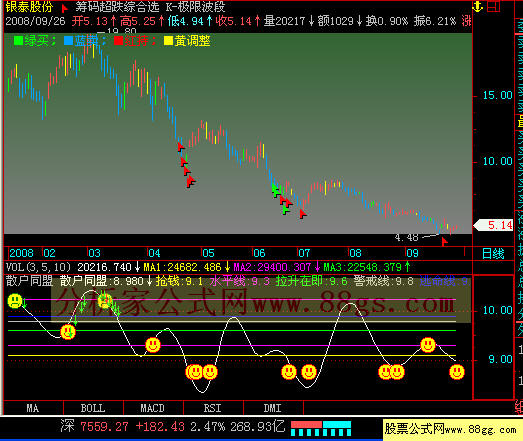
Task: Click the 量20217 volume value
Action: click(x=285, y=21)
